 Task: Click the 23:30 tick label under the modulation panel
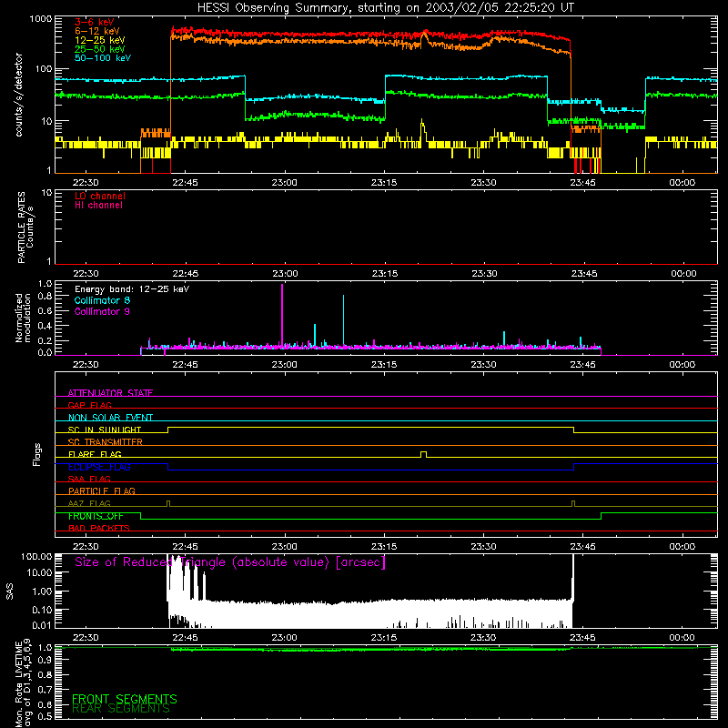click(483, 365)
